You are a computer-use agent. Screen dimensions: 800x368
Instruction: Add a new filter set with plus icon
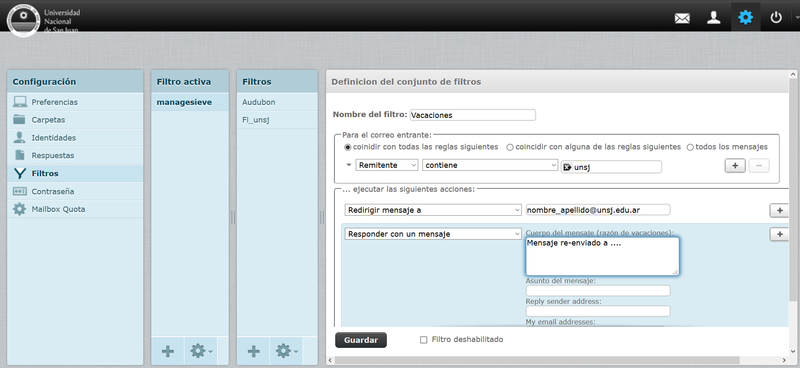coord(167,351)
